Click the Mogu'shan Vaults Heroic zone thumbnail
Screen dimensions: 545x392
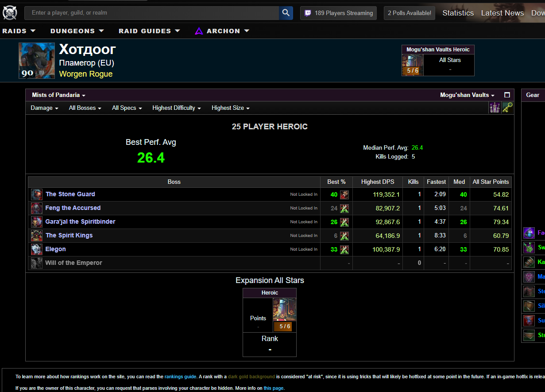[413, 65]
